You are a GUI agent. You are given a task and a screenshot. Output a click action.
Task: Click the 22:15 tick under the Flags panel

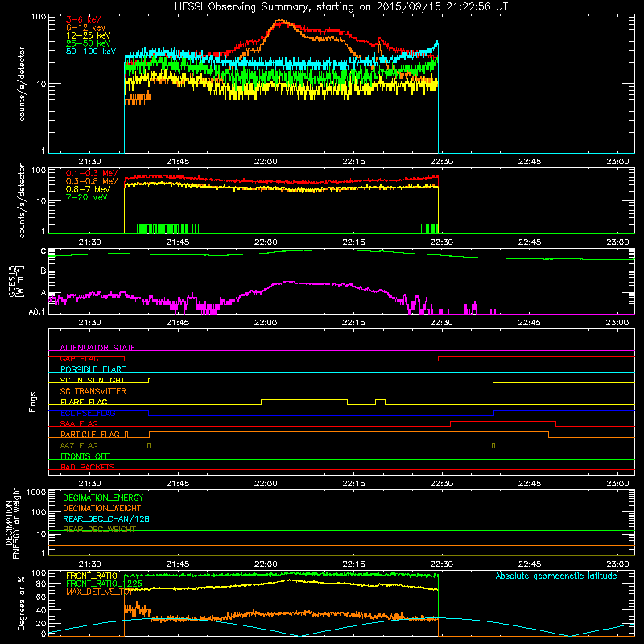[353, 484]
